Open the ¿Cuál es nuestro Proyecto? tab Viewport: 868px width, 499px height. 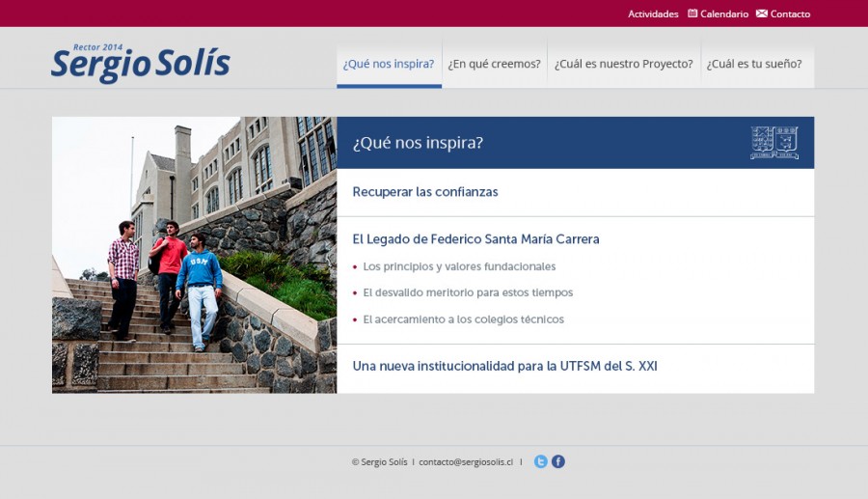pyautogui.click(x=624, y=64)
